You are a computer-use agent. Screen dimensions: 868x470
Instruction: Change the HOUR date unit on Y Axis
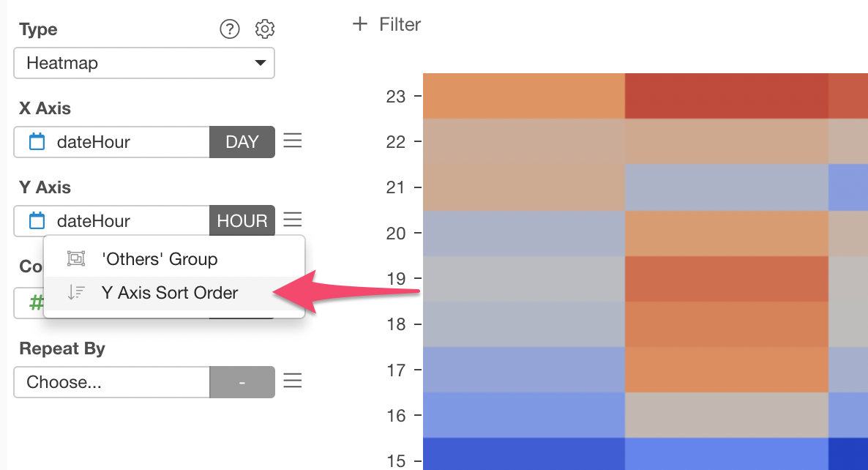pyautogui.click(x=242, y=221)
